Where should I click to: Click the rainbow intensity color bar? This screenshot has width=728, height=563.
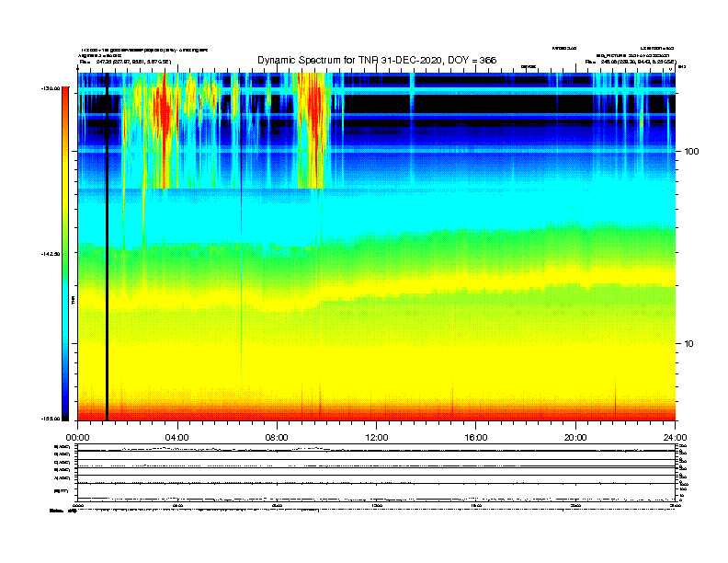pos(65,254)
